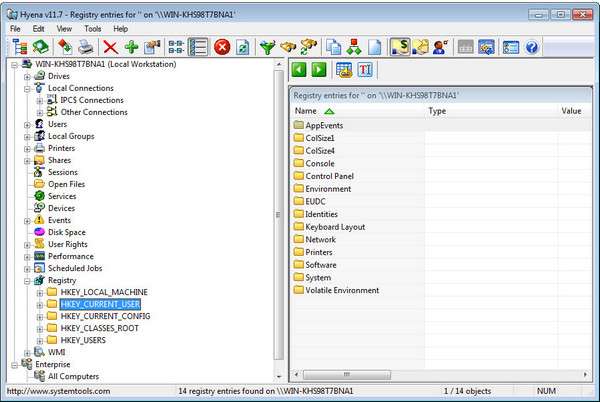This screenshot has height=402, width=600.
Task: Click the blank page toolbar icon
Action: 374,47
